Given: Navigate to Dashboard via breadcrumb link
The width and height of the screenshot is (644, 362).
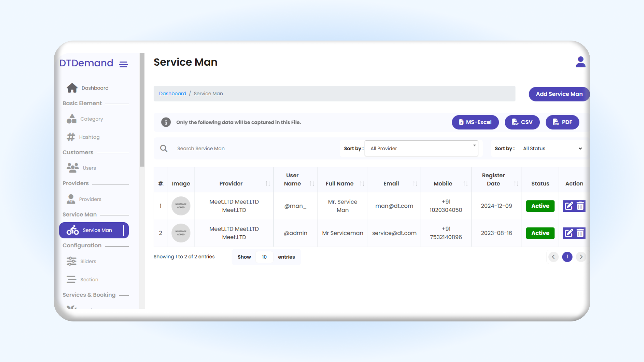Looking at the screenshot, I should (172, 93).
